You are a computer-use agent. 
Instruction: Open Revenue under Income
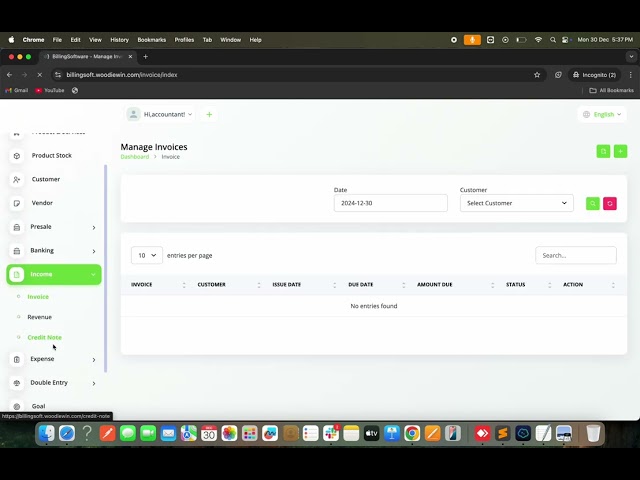click(39, 317)
